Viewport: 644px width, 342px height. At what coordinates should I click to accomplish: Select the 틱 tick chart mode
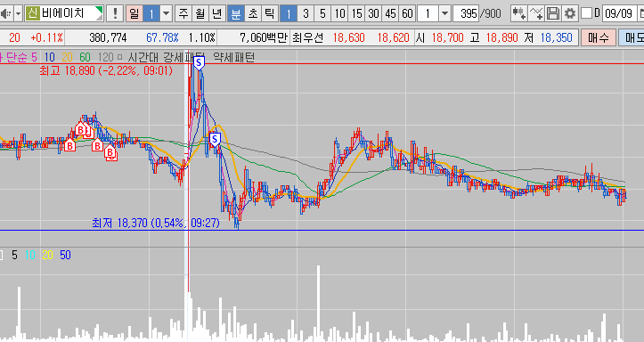(269, 14)
